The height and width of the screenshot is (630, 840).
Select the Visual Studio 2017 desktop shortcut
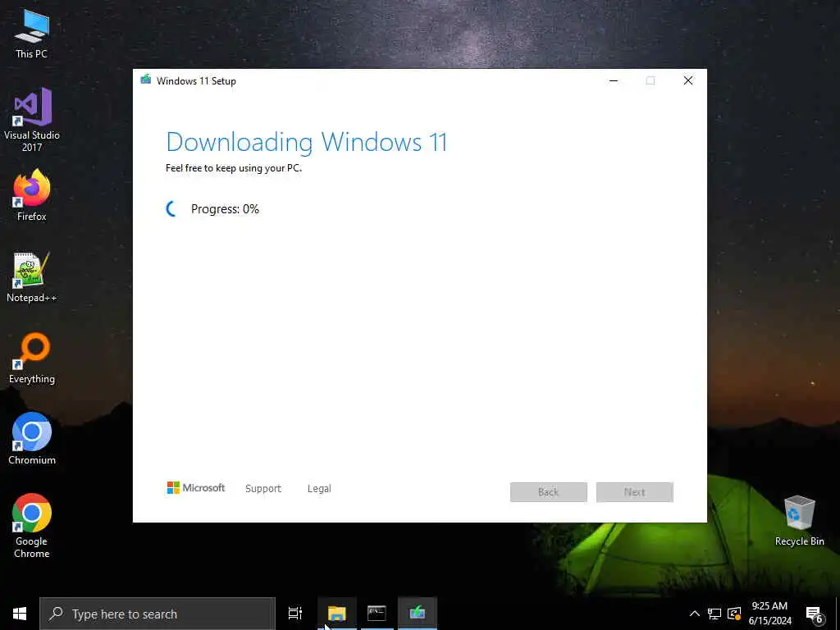32,120
